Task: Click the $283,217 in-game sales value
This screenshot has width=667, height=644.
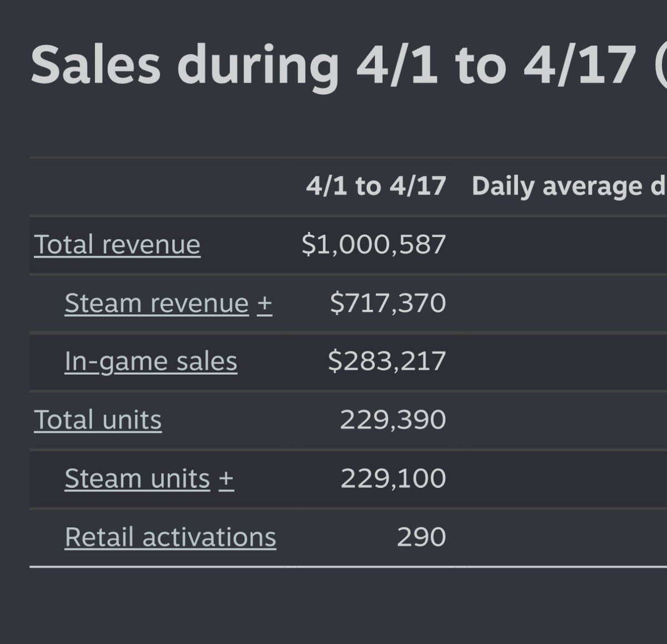Action: (387, 361)
